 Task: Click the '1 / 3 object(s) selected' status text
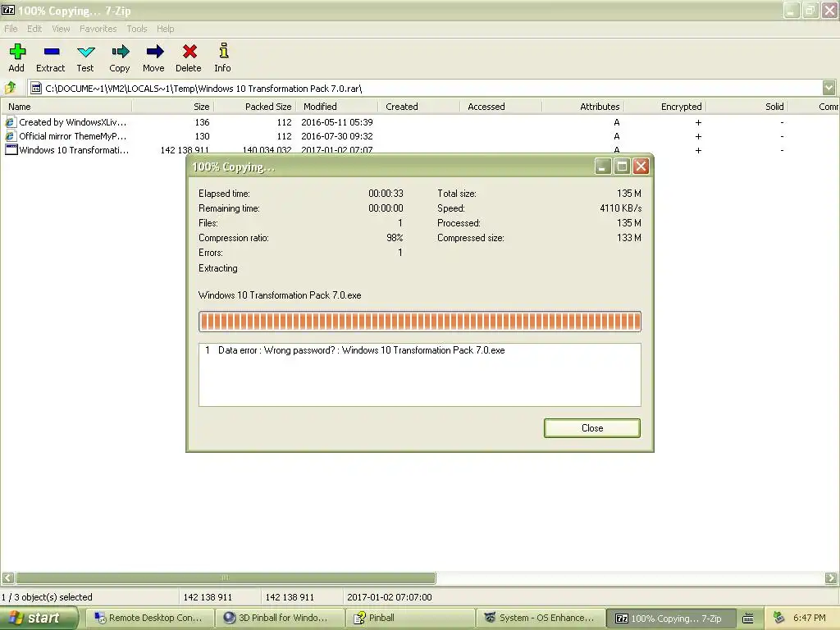click(47, 597)
